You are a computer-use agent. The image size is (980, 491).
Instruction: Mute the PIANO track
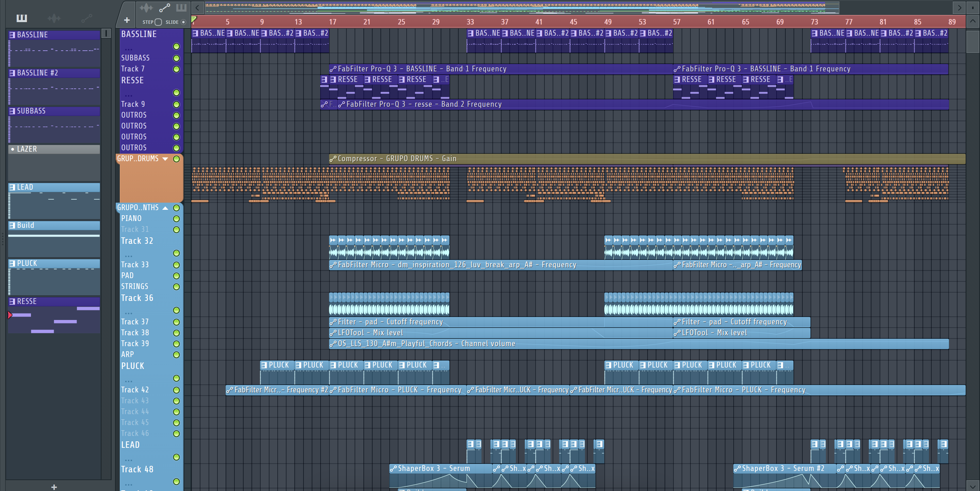click(x=177, y=219)
